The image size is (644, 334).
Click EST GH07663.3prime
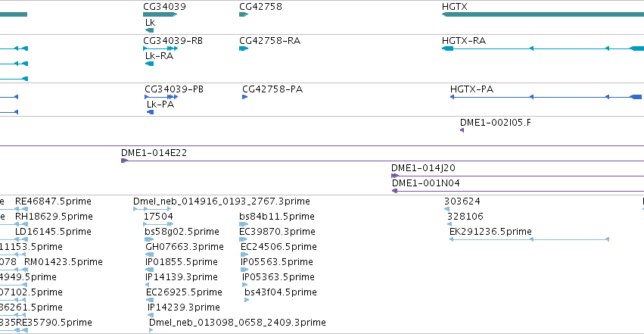[185, 247]
